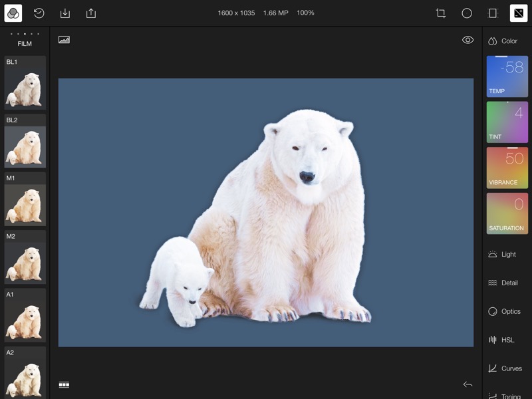The image size is (532, 399).
Task: Toggle the eye preview of original
Action: pos(467,40)
